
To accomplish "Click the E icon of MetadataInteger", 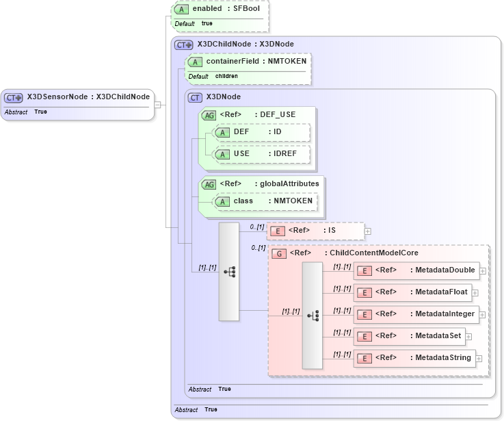I will [364, 314].
